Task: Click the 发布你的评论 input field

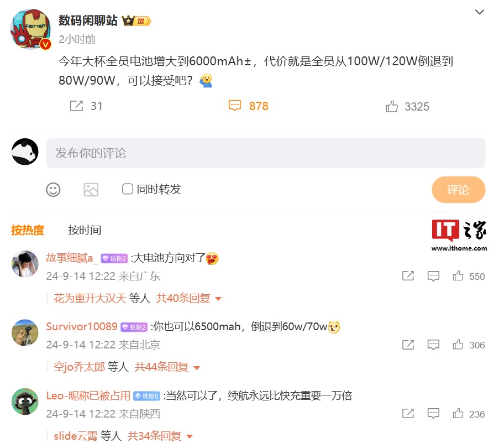Action: click(266, 153)
